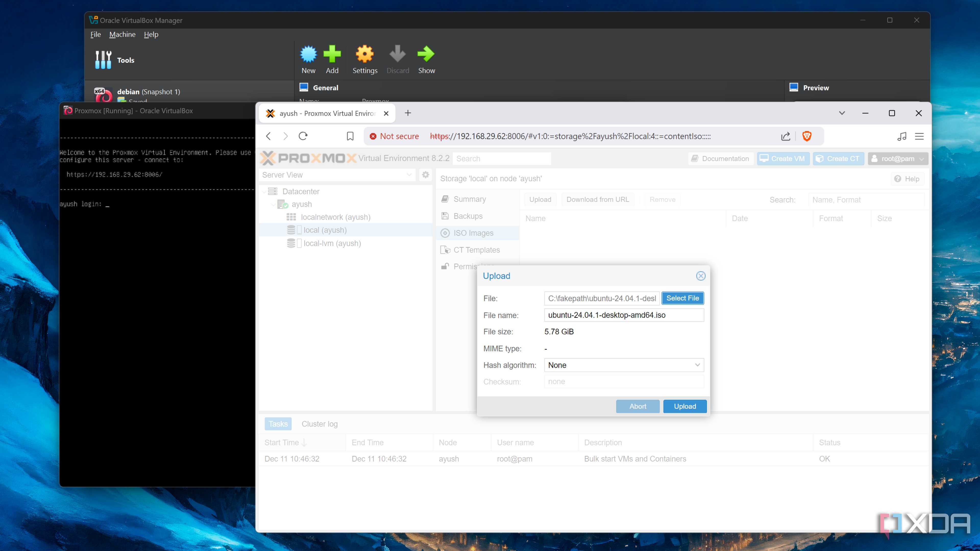Open the Help button in storage panel
980x551 pixels.
907,179
